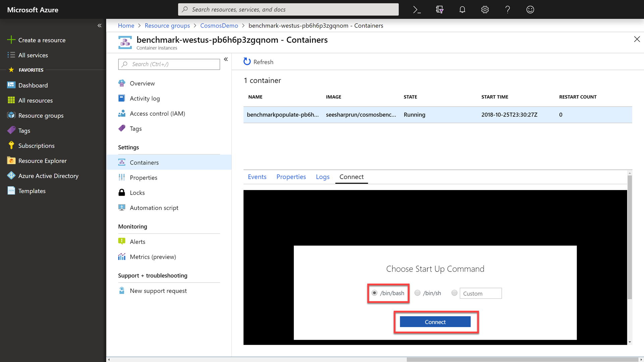Click the New support request icon
The width and height of the screenshot is (644, 362).
(x=122, y=290)
